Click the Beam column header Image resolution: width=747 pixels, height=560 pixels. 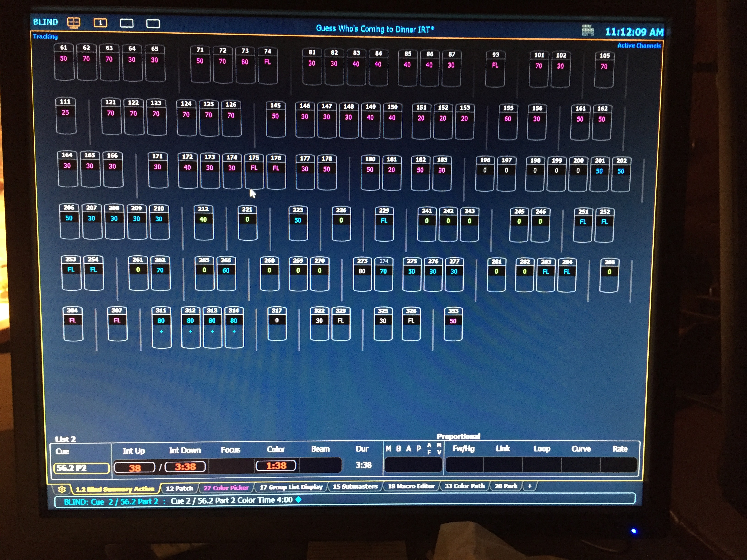tap(320, 449)
